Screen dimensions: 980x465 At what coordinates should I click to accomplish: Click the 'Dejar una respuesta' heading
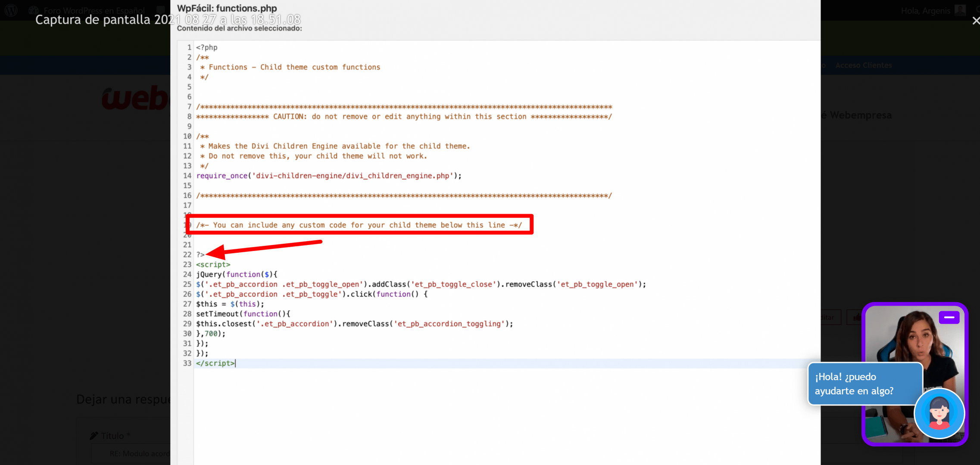tap(123, 399)
